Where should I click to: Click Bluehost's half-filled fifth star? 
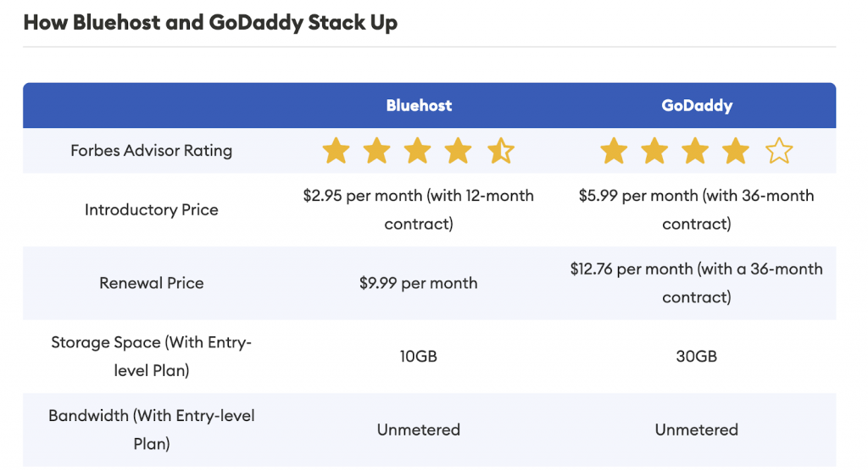coord(500,151)
